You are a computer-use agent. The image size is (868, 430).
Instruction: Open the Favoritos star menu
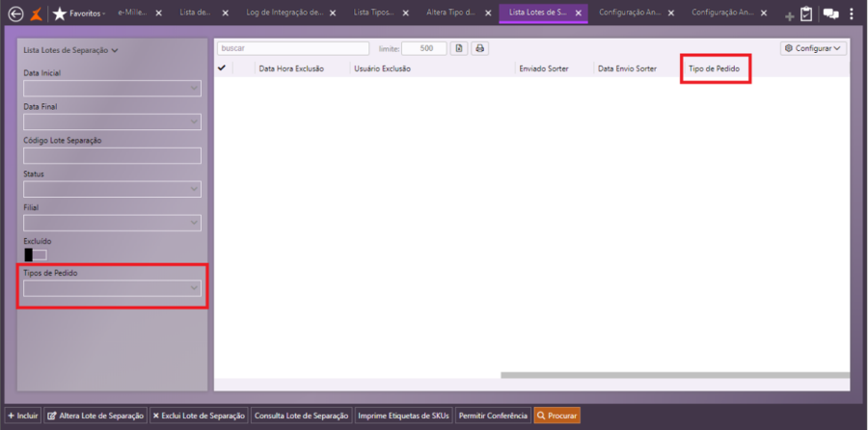click(79, 13)
